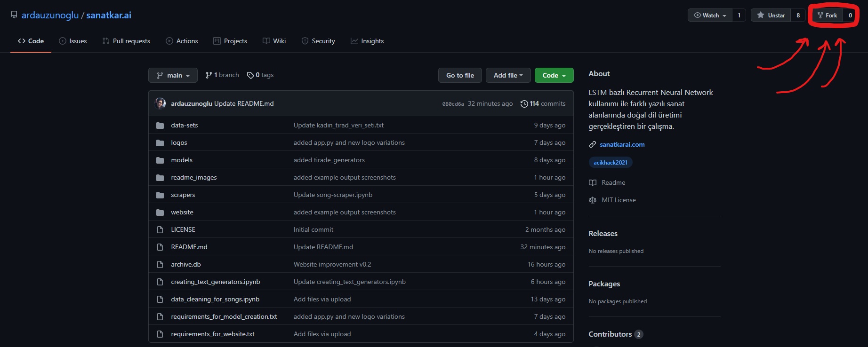Click the ardauzunoglu avatar in commit header
Image resolution: width=868 pixels, height=347 pixels.
(x=160, y=103)
